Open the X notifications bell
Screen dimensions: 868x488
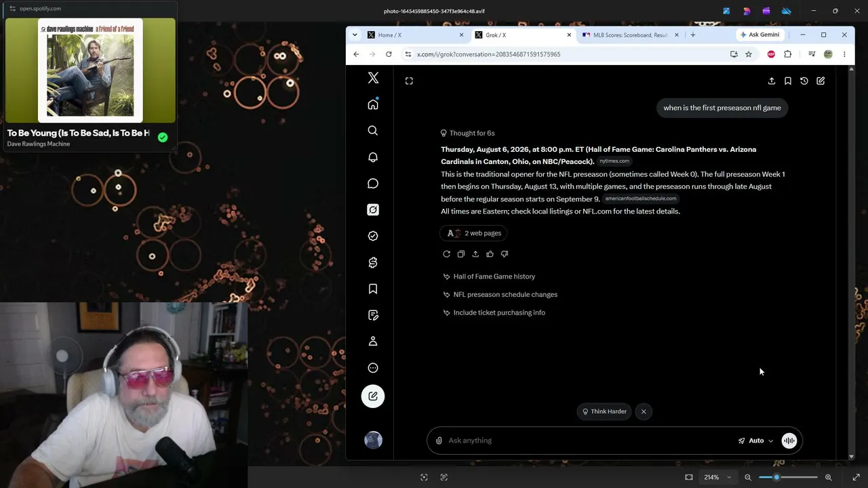(373, 157)
